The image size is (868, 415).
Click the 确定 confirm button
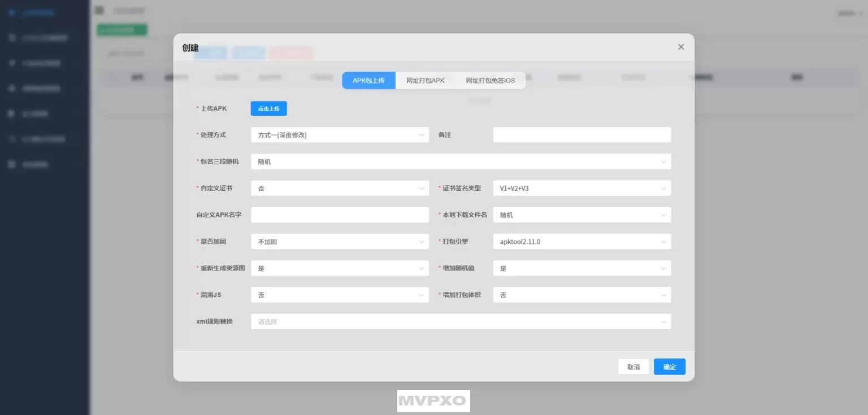coord(669,366)
